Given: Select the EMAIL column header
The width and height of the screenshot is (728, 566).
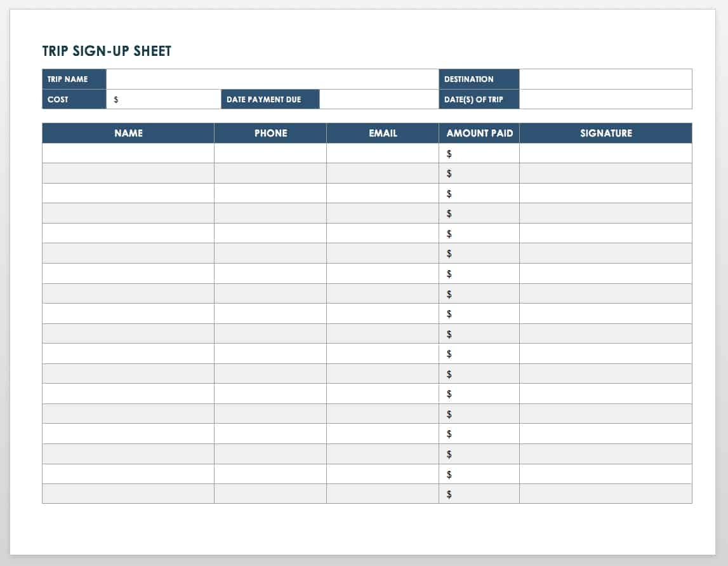Looking at the screenshot, I should click(381, 133).
